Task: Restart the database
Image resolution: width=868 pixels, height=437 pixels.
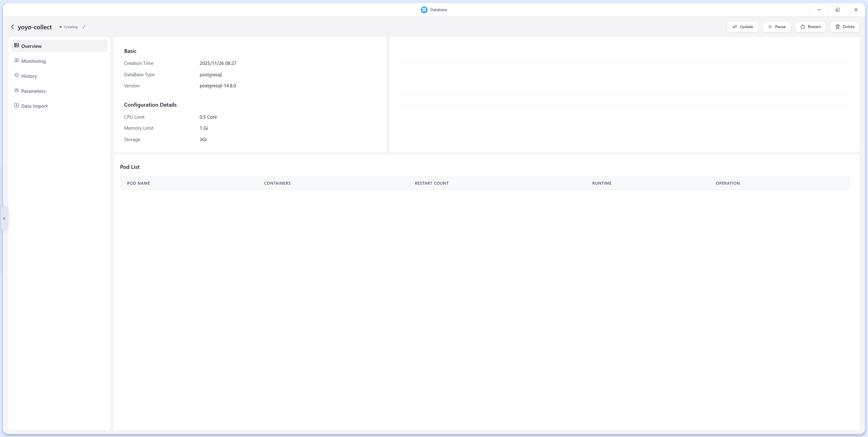Action: [810, 27]
